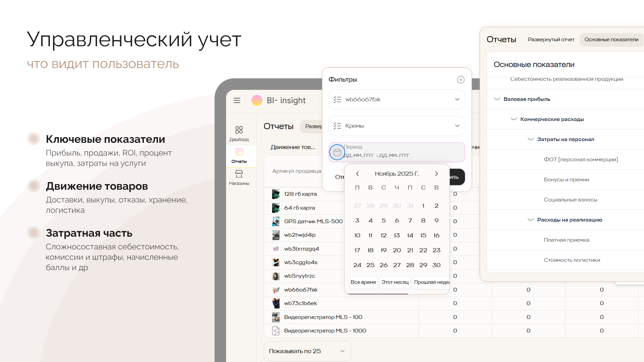This screenshot has width=644, height=362.
Task: Open the Кремы category dropdown
Action: (396, 126)
